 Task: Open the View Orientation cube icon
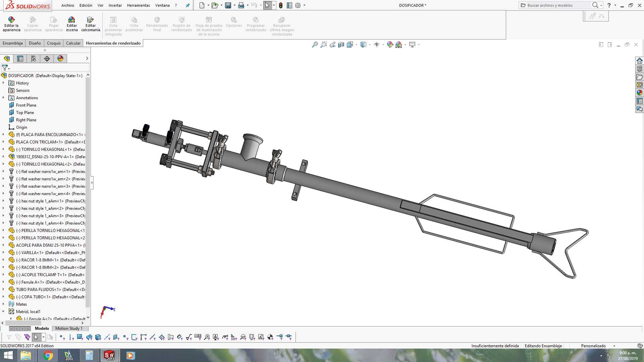350,45
